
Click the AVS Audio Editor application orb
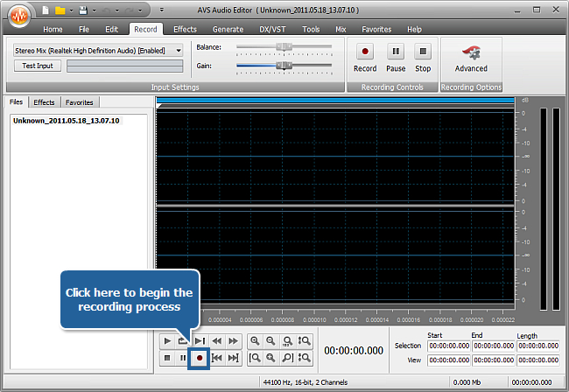tap(19, 15)
